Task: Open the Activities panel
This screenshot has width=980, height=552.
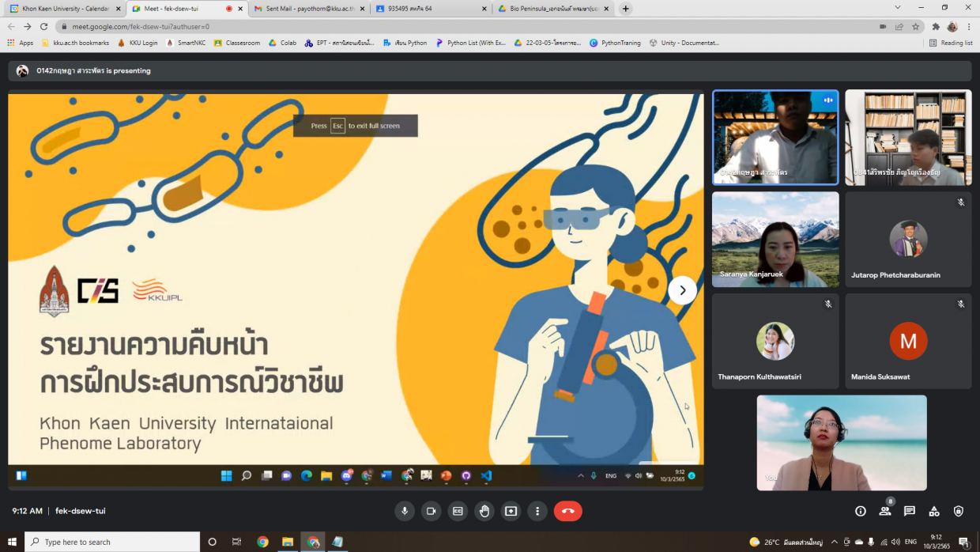Action: tap(934, 511)
